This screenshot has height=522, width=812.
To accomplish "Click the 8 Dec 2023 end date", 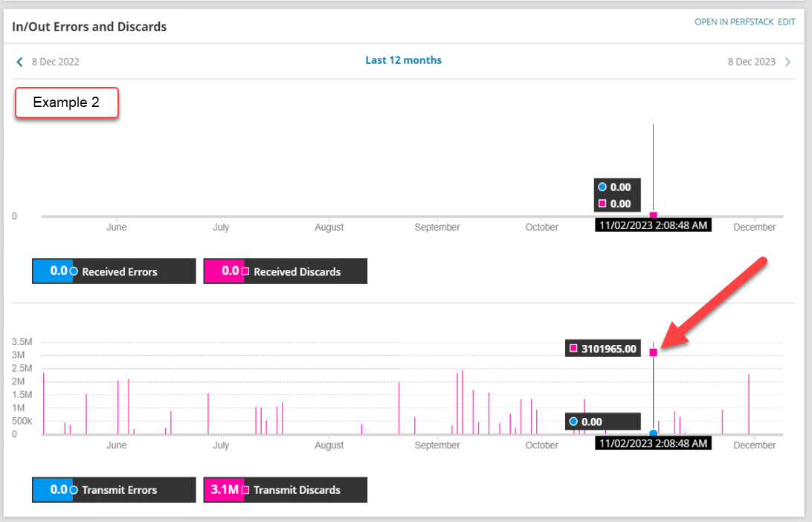I will [x=752, y=62].
